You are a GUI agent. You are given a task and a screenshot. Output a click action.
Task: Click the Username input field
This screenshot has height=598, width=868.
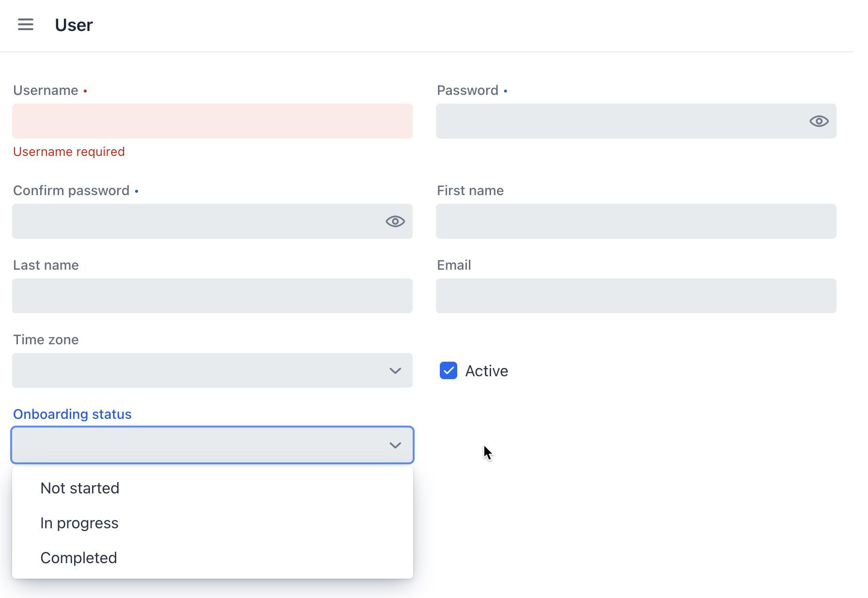(212, 121)
